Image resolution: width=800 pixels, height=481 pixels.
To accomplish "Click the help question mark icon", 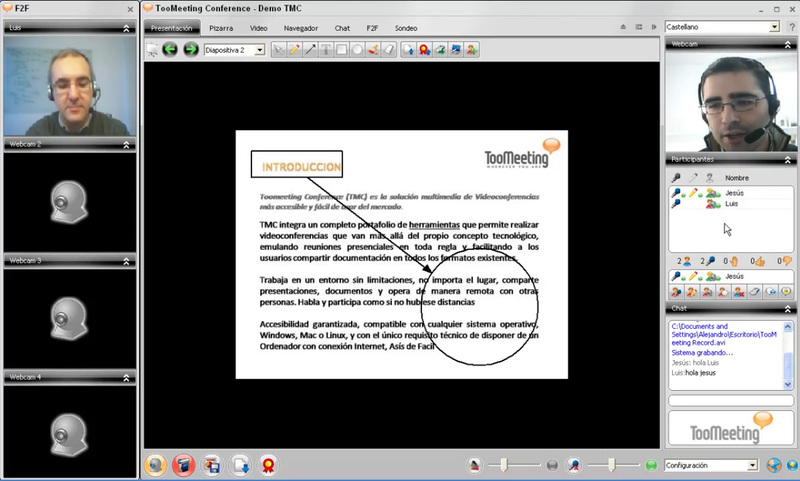I will pos(792,28).
